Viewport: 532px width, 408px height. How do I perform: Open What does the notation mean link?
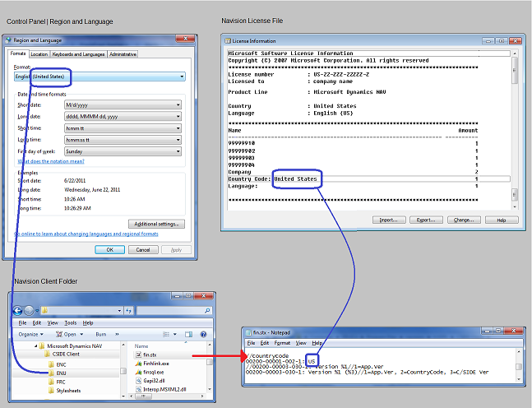(x=51, y=161)
